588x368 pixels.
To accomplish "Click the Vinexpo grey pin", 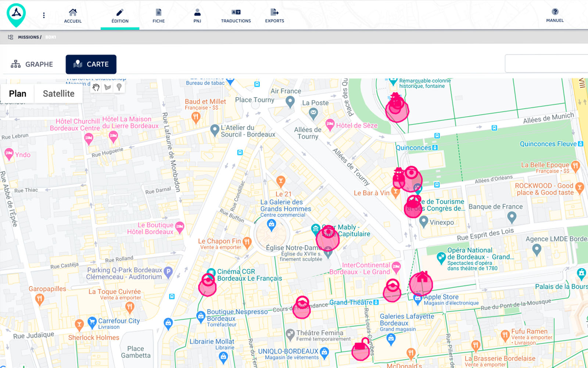I will (423, 222).
